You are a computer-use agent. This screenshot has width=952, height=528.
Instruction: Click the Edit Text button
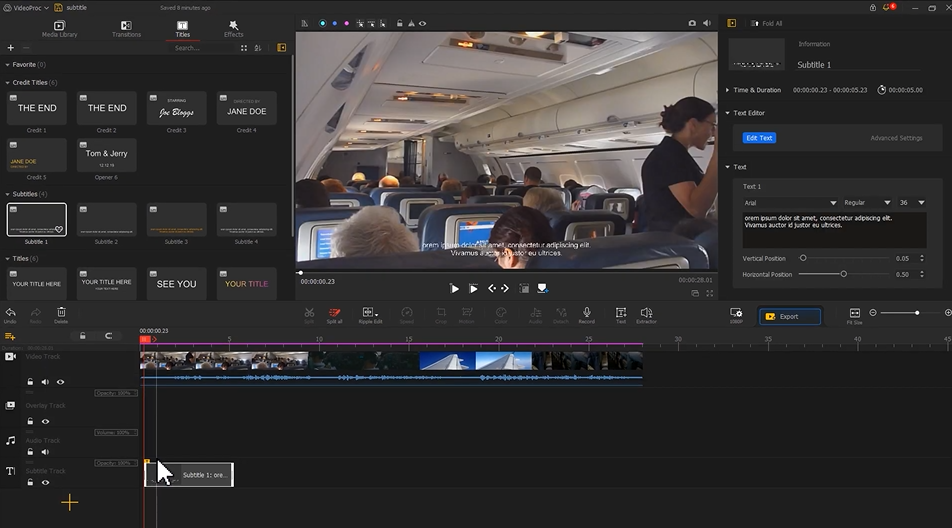(759, 138)
